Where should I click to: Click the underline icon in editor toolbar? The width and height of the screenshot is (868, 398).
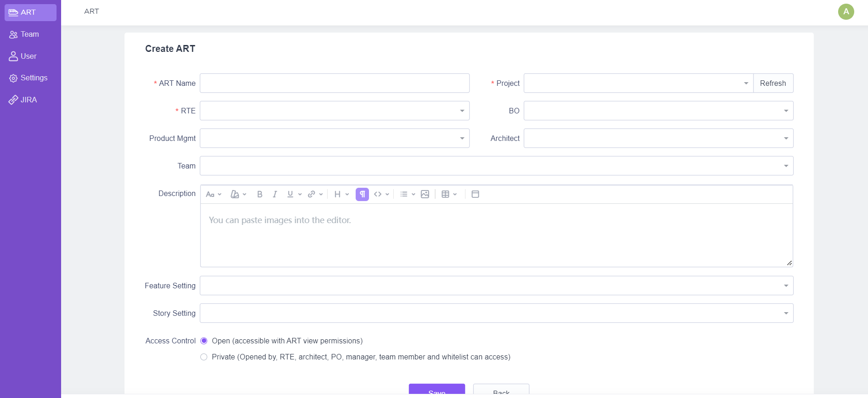tap(290, 194)
